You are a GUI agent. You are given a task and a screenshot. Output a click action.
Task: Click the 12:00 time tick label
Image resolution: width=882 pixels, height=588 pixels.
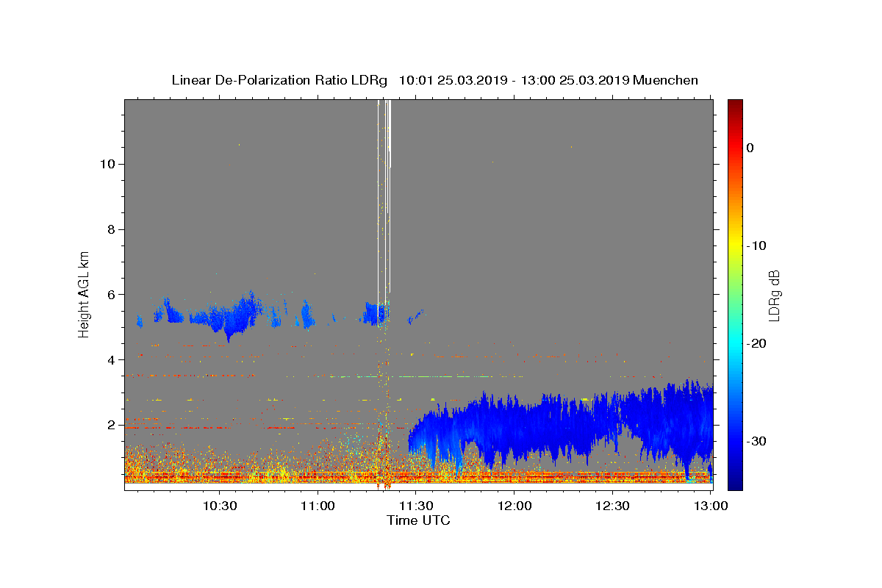click(x=514, y=506)
